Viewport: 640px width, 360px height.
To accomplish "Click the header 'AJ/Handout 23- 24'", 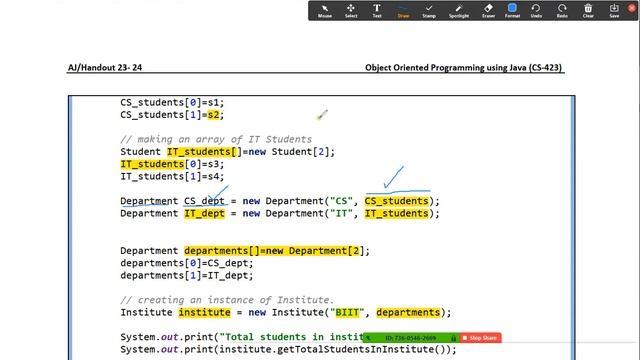I will coord(105,68).
